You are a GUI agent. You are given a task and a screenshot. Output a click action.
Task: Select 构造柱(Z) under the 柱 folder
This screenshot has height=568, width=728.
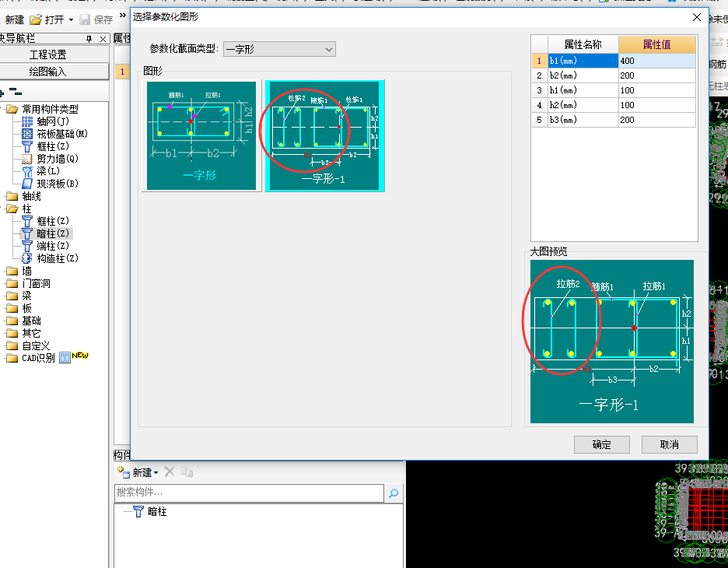pos(57,258)
